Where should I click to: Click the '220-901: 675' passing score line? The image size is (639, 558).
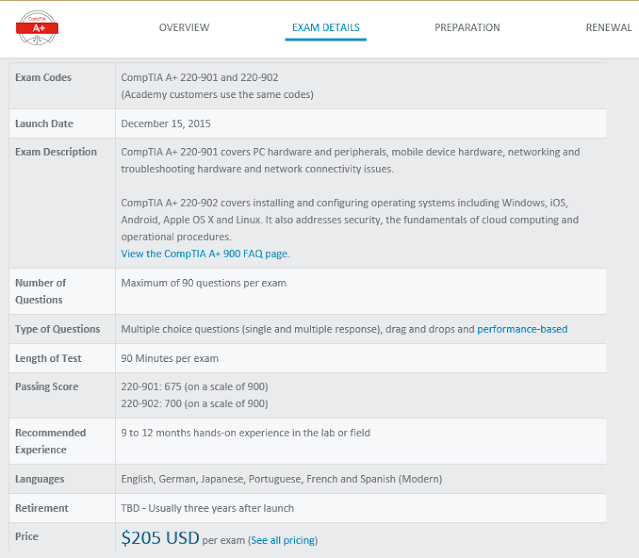tap(194, 386)
